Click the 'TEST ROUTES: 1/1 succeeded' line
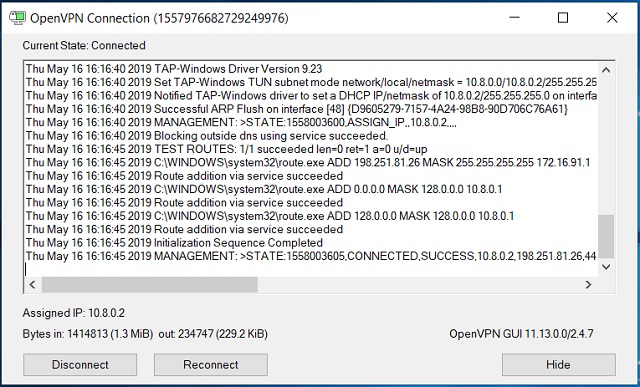Viewport: 640px width, 387px height. point(227,149)
